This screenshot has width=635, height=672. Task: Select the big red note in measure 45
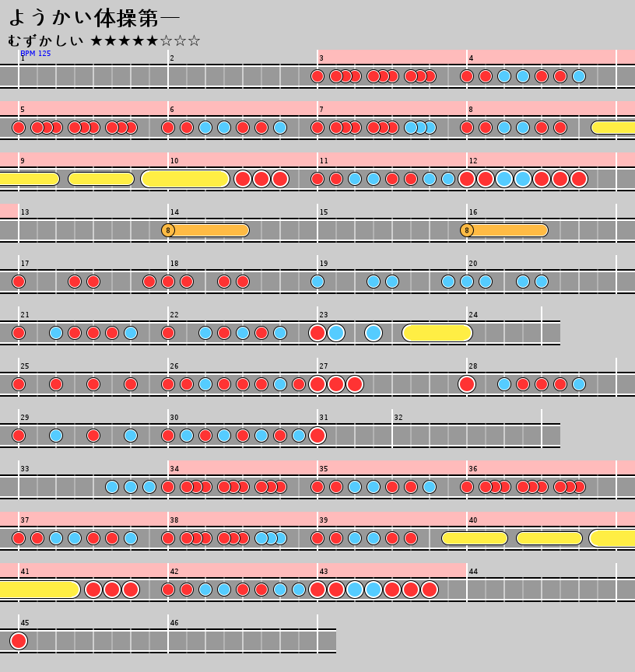coord(19,641)
